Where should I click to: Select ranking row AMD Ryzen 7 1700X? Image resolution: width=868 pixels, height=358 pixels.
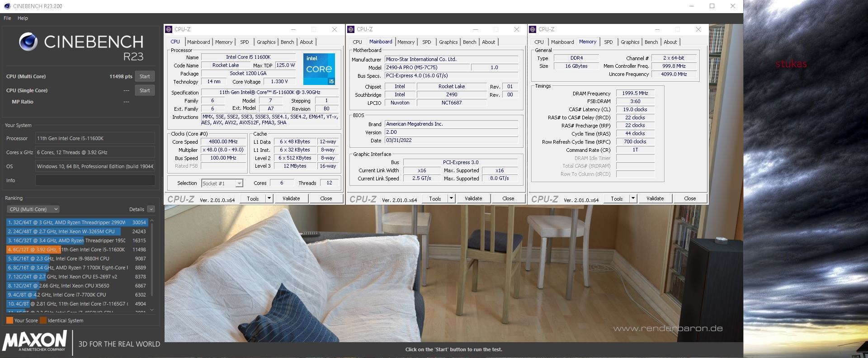pyautogui.click(x=77, y=268)
